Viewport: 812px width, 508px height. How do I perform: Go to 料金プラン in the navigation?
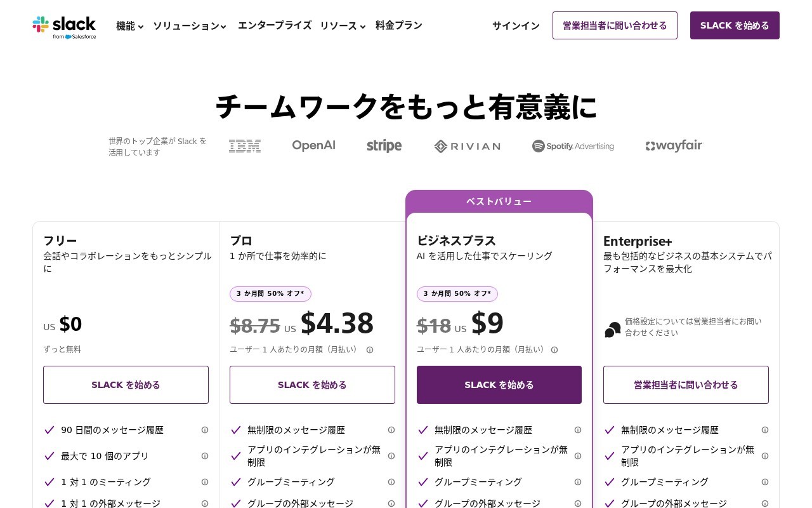point(399,25)
